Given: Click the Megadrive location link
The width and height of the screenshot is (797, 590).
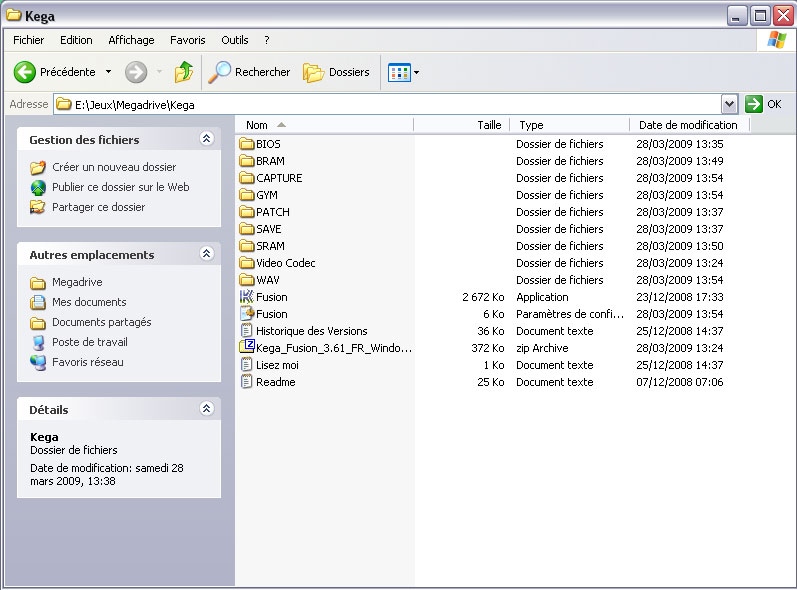Looking at the screenshot, I should [77, 282].
